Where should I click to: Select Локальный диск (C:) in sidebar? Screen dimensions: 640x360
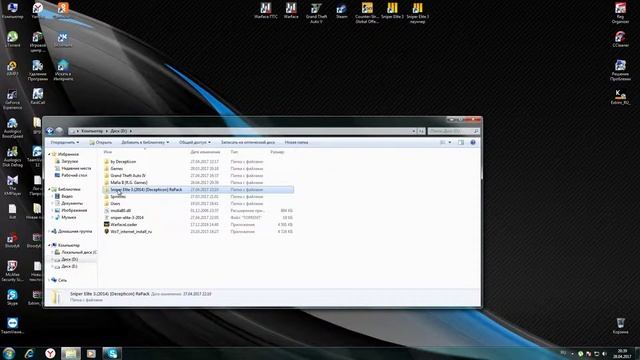coord(76,252)
